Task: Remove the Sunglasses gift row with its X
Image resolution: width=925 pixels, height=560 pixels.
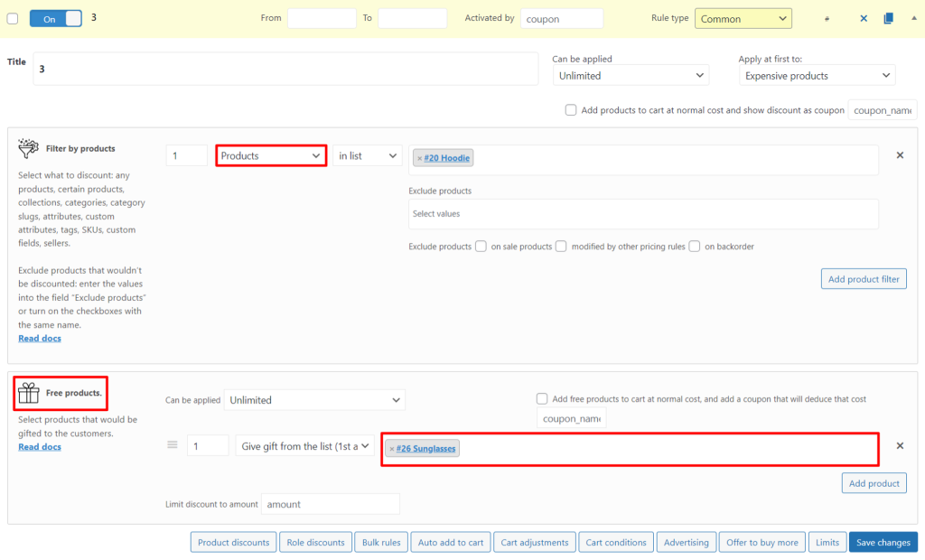Action: click(900, 445)
